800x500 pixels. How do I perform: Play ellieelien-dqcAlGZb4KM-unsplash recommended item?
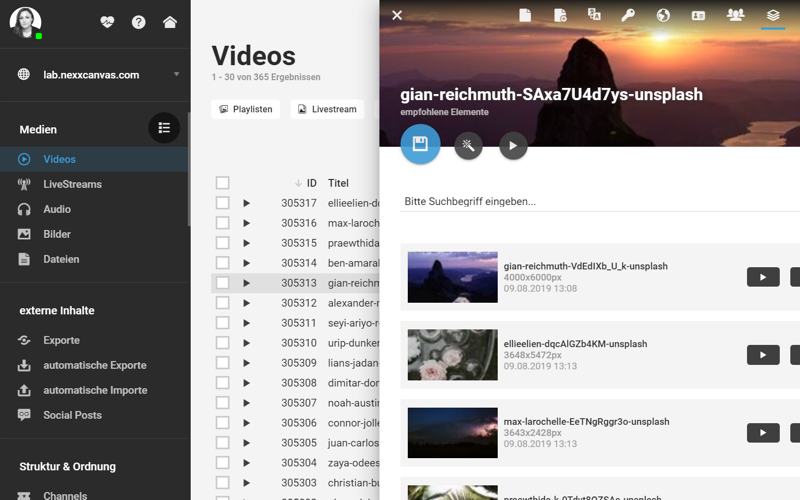pos(763,355)
